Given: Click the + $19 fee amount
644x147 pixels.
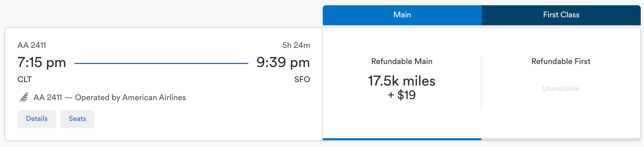Looking at the screenshot, I should (x=402, y=95).
